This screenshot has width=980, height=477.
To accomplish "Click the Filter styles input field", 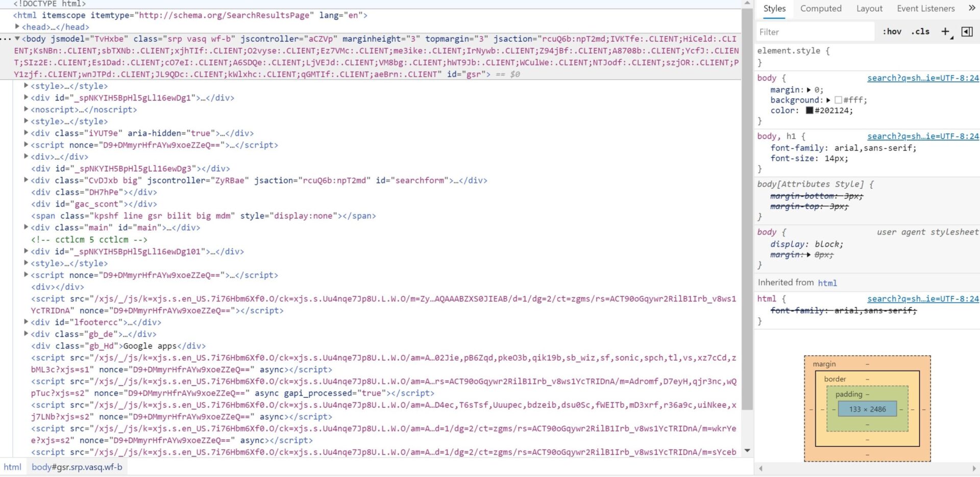I will pos(815,32).
